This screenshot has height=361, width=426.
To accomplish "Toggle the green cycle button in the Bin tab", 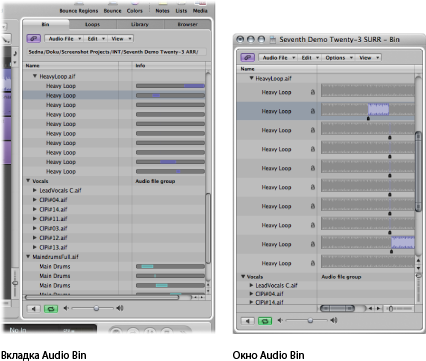I will 51,309.
